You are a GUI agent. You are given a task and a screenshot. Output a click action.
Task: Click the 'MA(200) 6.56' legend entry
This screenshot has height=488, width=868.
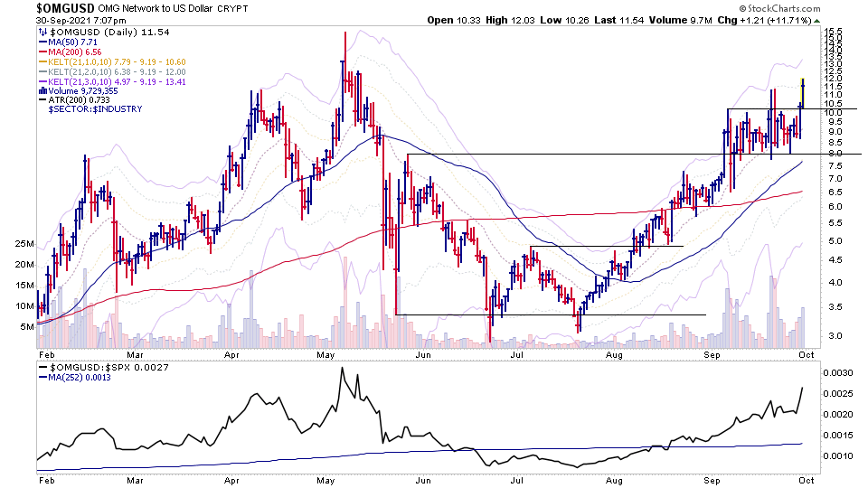coord(75,52)
